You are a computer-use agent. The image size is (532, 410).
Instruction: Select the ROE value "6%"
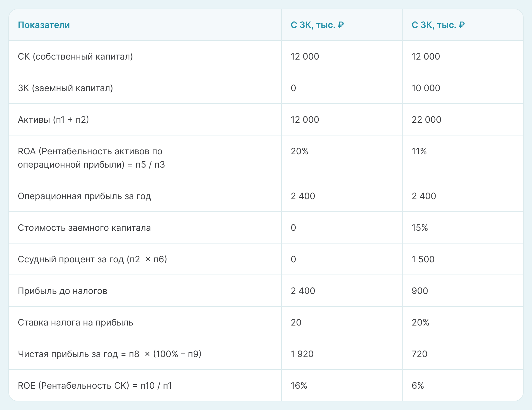tap(418, 386)
